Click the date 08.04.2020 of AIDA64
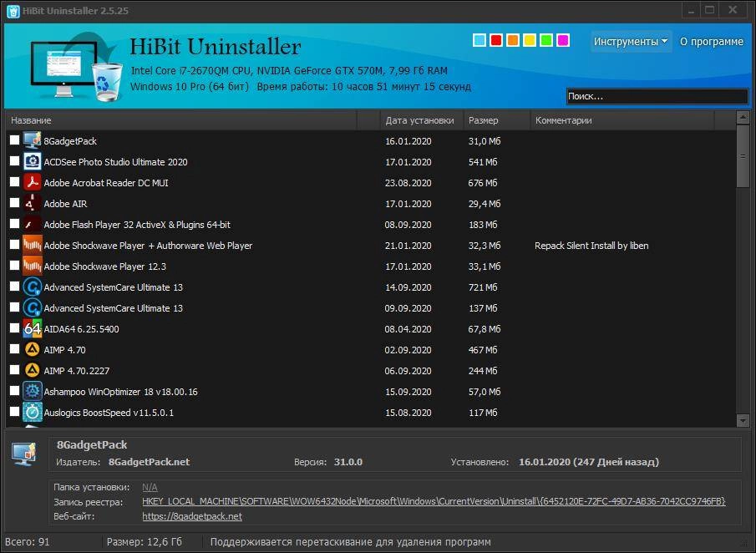The image size is (756, 553). [x=408, y=329]
